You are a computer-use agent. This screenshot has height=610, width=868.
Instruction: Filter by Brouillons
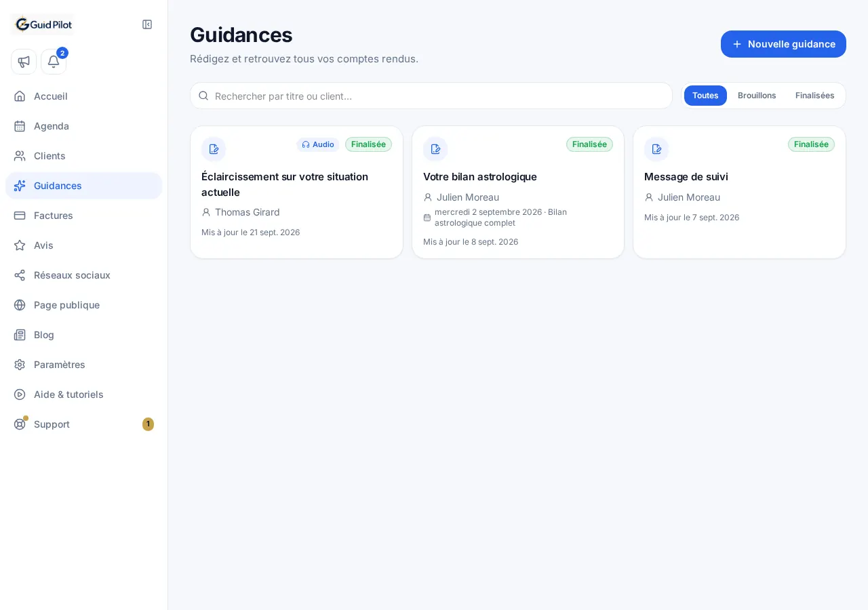pos(757,96)
